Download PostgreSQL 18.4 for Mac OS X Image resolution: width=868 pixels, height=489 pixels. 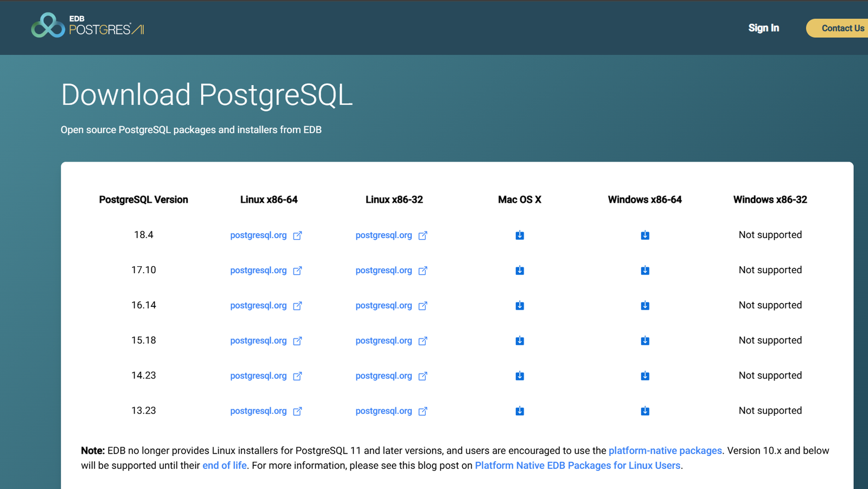pyautogui.click(x=520, y=235)
